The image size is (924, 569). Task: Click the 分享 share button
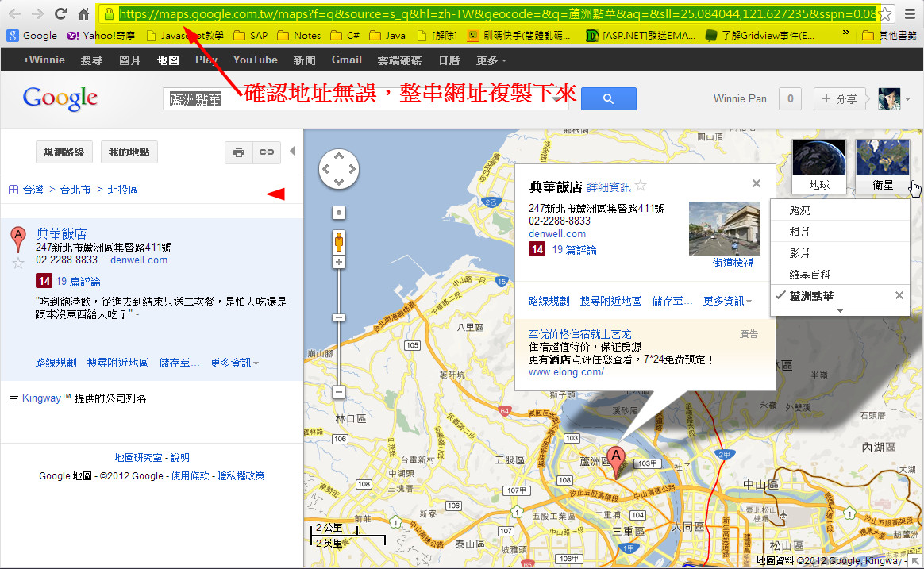(x=839, y=99)
